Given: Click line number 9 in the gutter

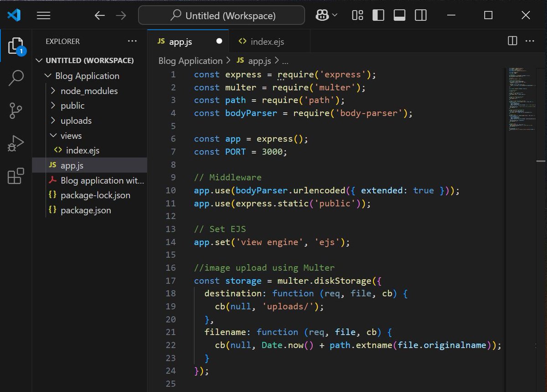Looking at the screenshot, I should [x=173, y=177].
